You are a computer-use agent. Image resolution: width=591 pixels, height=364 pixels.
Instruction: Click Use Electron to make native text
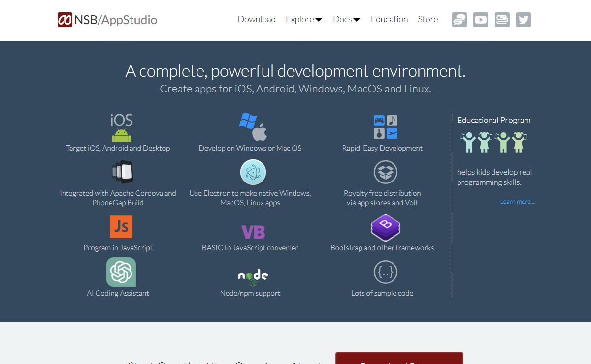point(250,198)
